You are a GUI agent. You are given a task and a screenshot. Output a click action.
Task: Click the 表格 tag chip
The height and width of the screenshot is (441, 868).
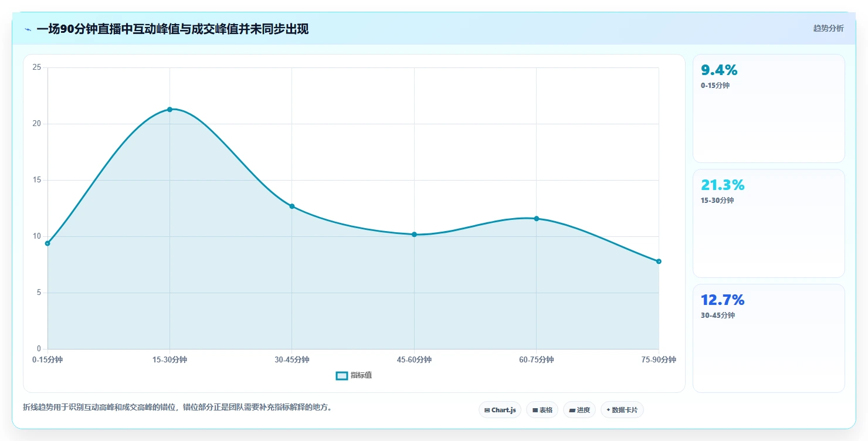click(x=542, y=410)
